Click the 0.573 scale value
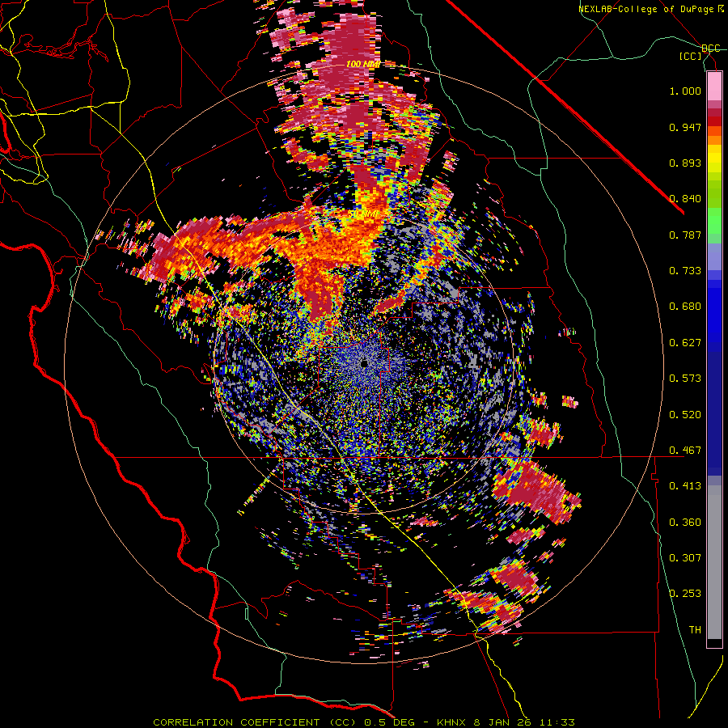 tap(685, 379)
